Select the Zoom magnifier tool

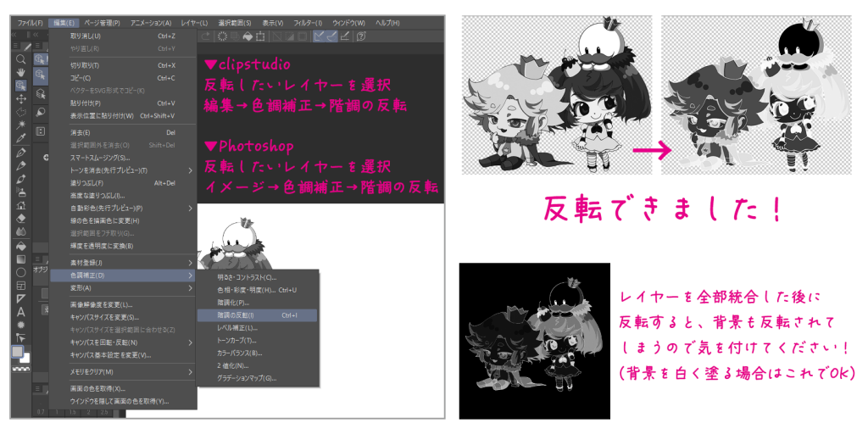click(21, 59)
